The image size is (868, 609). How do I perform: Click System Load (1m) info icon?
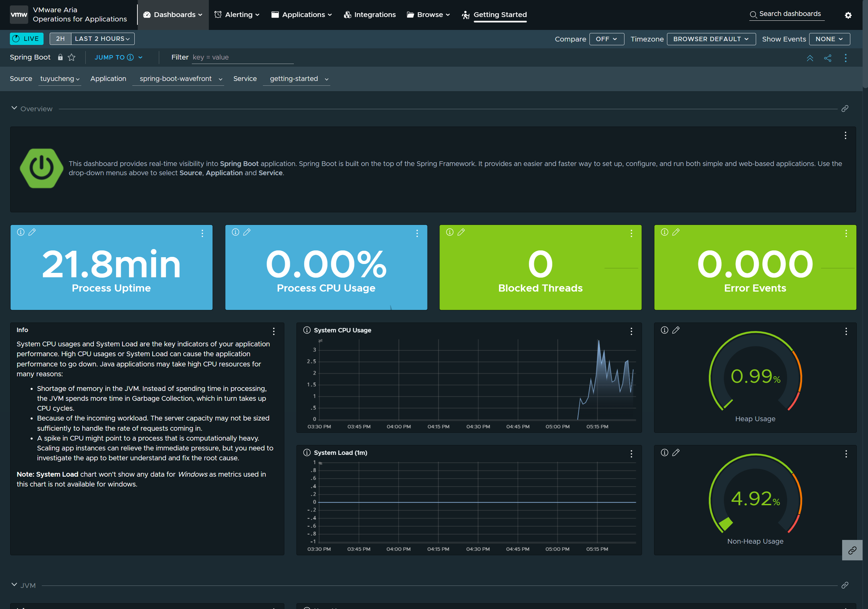[x=307, y=452]
